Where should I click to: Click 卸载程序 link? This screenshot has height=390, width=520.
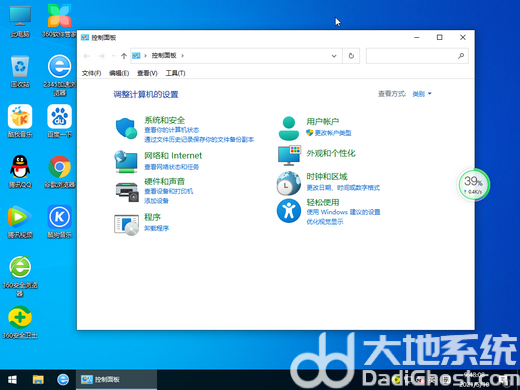click(156, 228)
